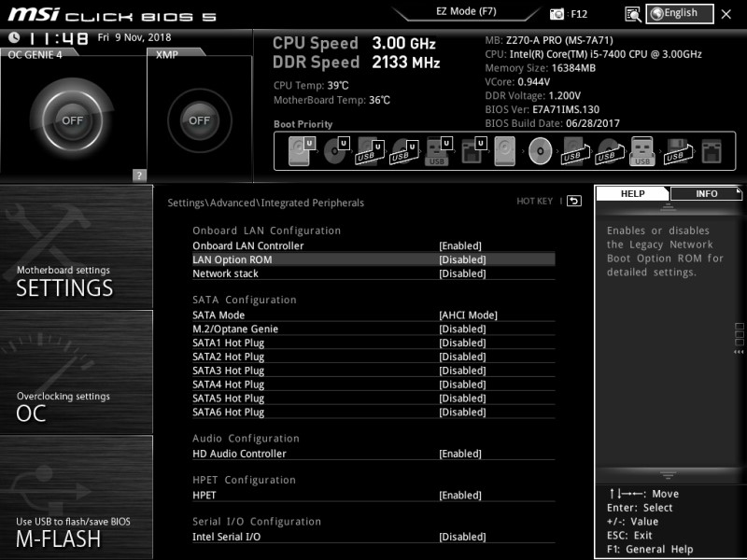This screenshot has height=560, width=747.
Task: Switch to EZ Mode (F7)
Action: pyautogui.click(x=466, y=11)
